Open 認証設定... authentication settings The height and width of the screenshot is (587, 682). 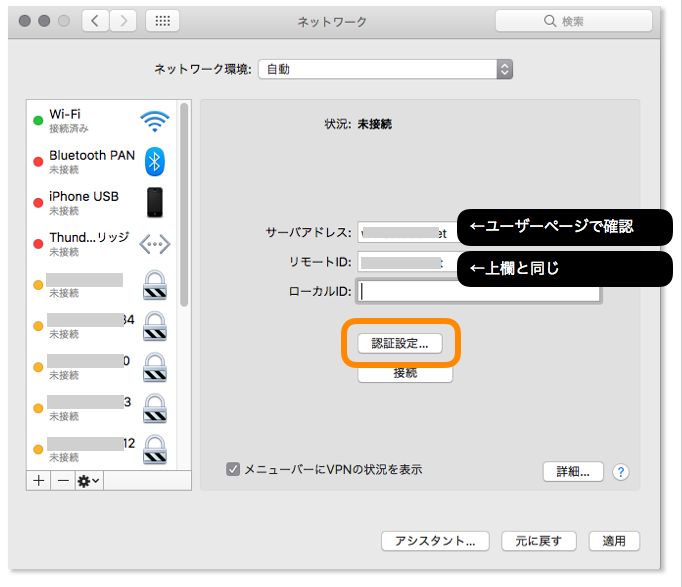coord(400,344)
